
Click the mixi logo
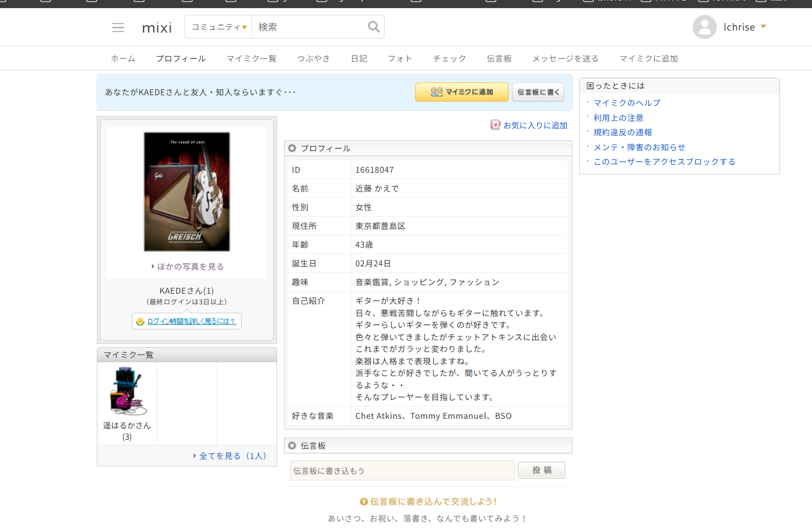157,27
